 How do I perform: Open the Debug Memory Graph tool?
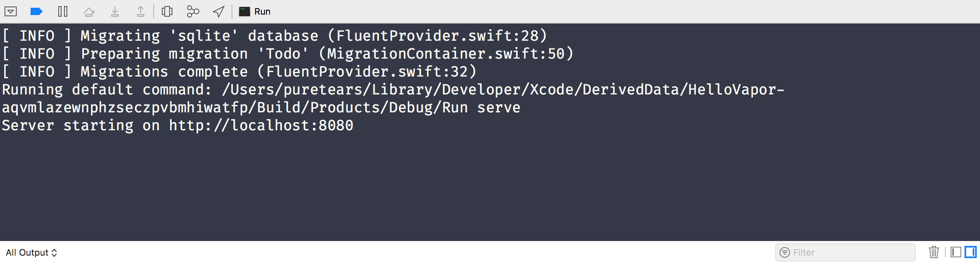193,11
